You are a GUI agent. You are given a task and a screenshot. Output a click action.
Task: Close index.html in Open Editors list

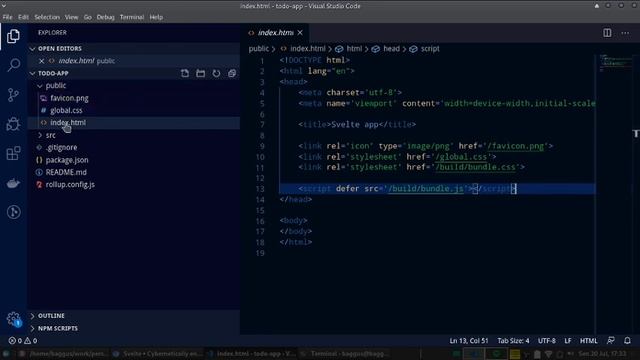pos(42,61)
